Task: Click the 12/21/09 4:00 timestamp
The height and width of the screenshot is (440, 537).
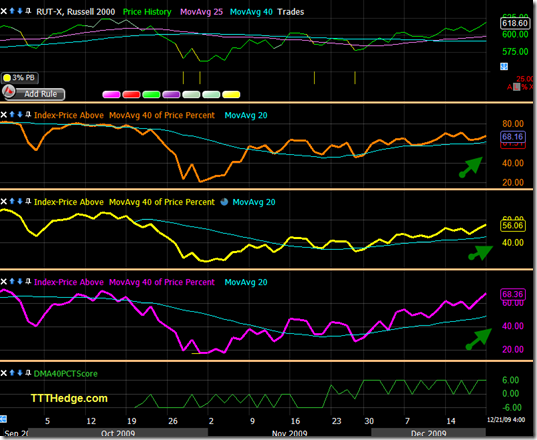Action: coord(506,420)
